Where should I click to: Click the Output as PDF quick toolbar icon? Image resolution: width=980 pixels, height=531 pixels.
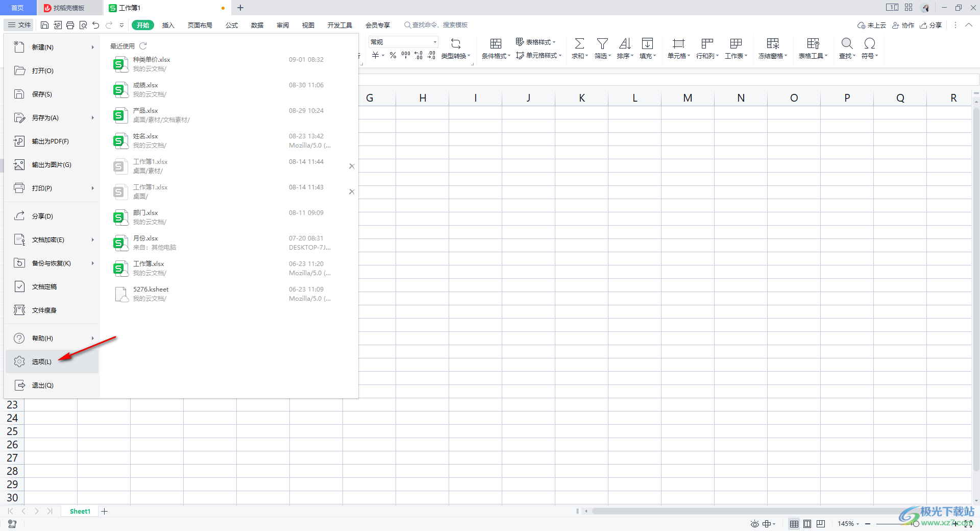point(58,25)
